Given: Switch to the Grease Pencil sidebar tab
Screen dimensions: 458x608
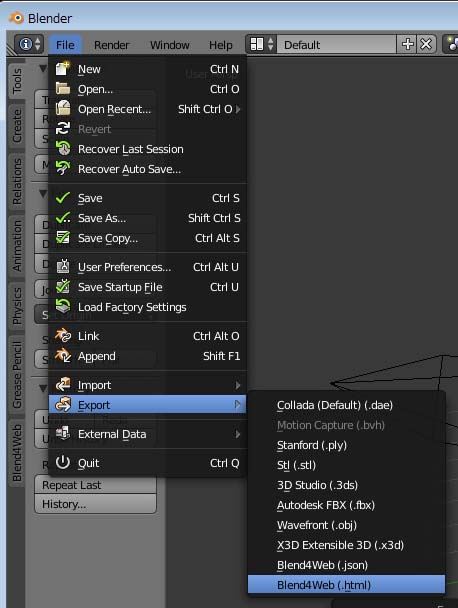Looking at the screenshot, I should point(17,375).
